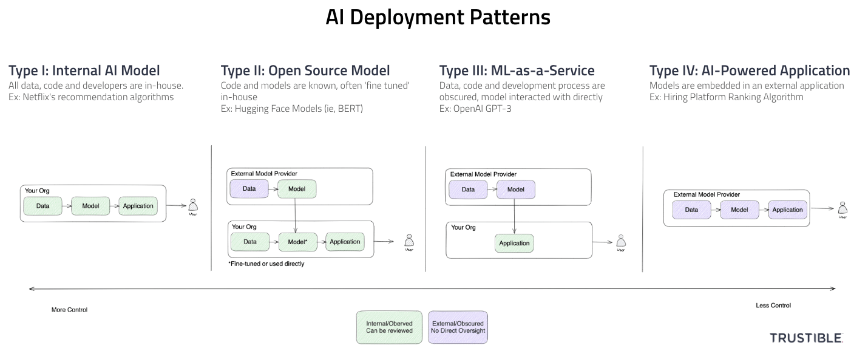Click the user icon in the Type I diagram
Image resolution: width=868 pixels, height=362 pixels.
[194, 205]
